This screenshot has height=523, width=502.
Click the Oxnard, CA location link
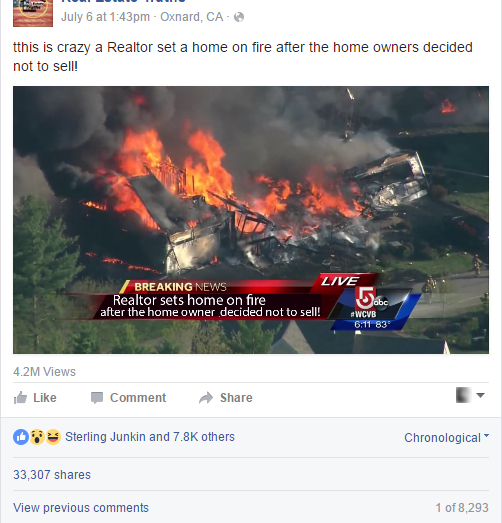pyautogui.click(x=191, y=17)
